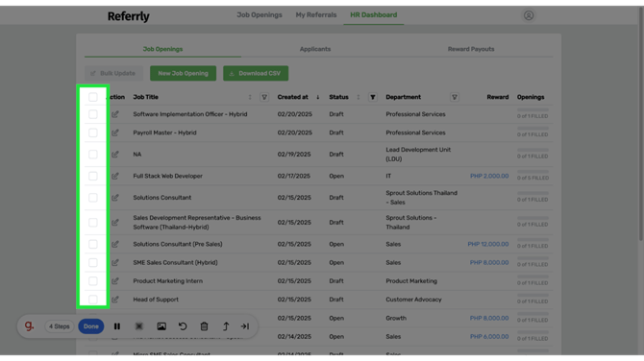644x361 pixels.
Task: Click edit icon for Full Stack Web Developer
Action: click(x=115, y=176)
